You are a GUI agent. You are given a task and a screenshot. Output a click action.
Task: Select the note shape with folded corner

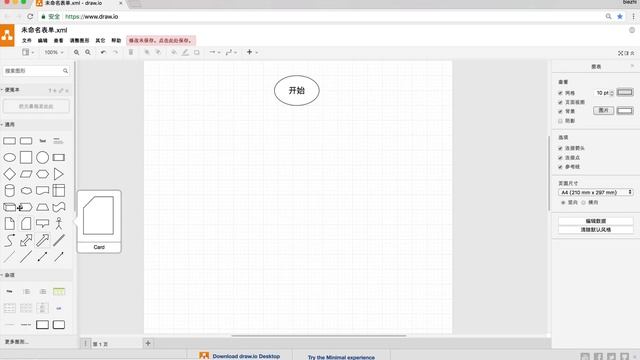click(9, 224)
